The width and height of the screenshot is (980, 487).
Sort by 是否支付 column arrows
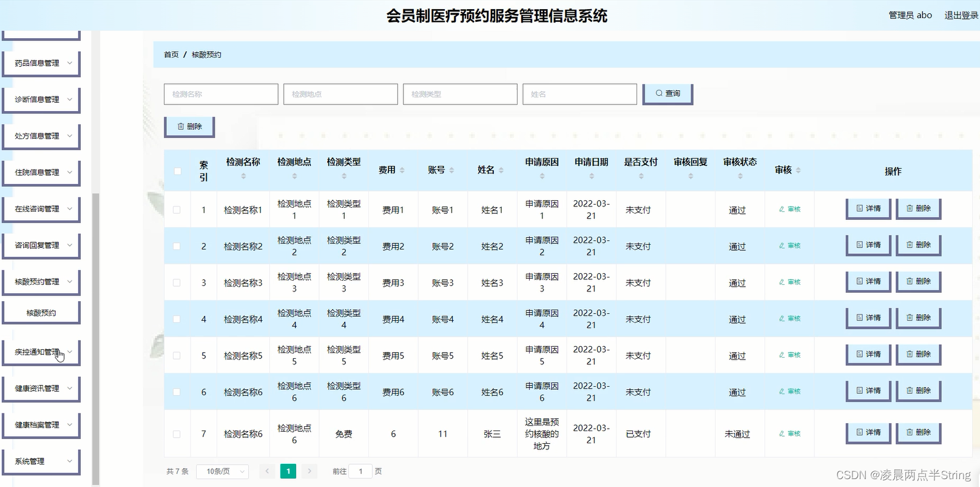641,177
